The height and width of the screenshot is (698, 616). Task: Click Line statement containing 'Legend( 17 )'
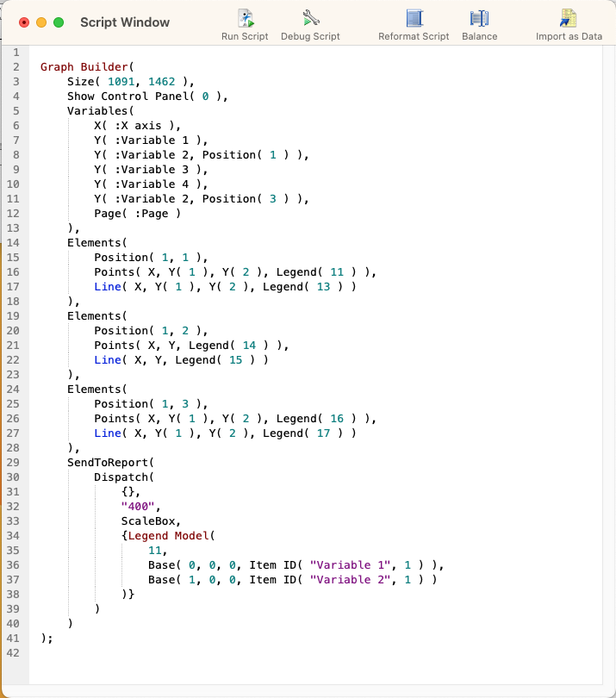[225, 433]
